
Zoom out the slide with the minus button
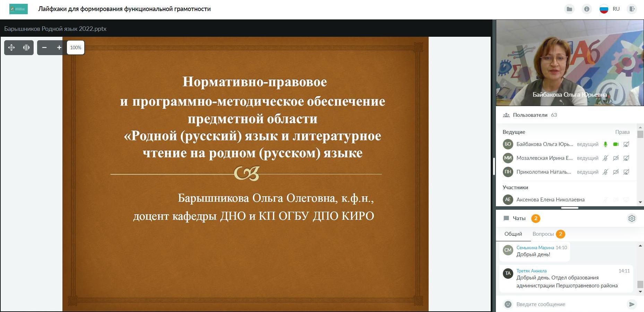pyautogui.click(x=44, y=47)
